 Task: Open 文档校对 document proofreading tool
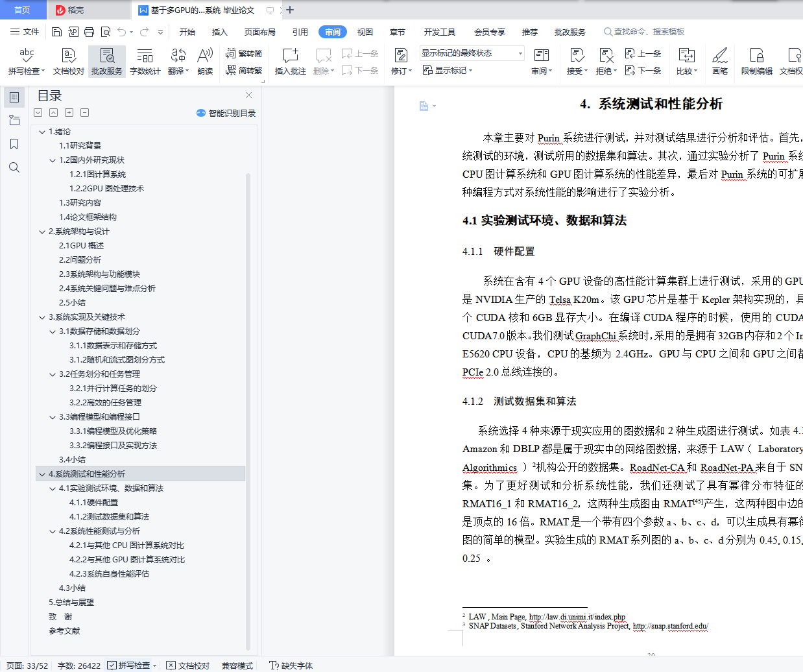click(x=69, y=62)
